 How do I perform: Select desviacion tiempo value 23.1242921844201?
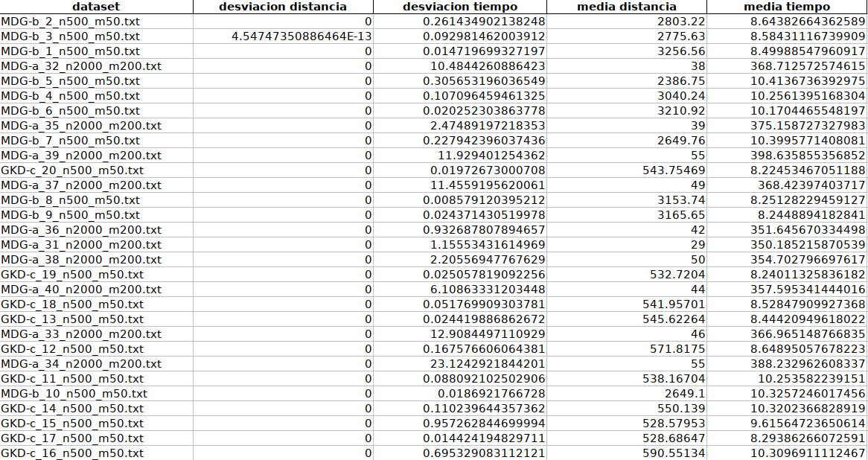click(488, 364)
